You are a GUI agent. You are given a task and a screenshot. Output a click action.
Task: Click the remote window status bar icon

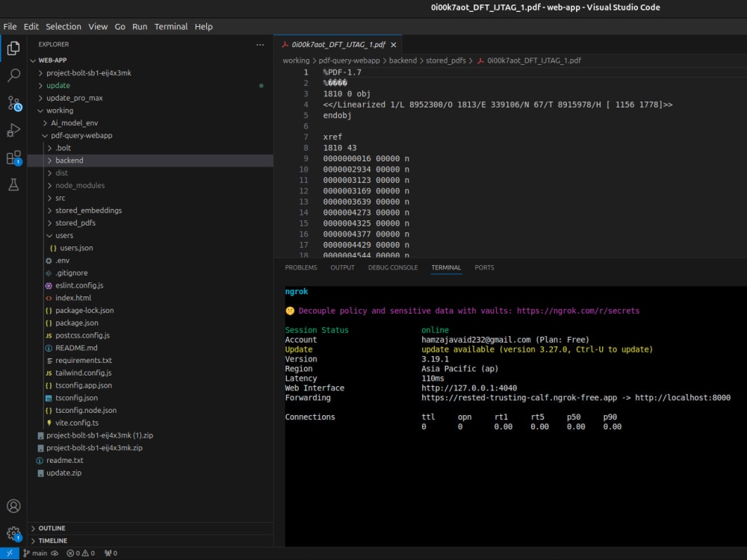coord(9,553)
